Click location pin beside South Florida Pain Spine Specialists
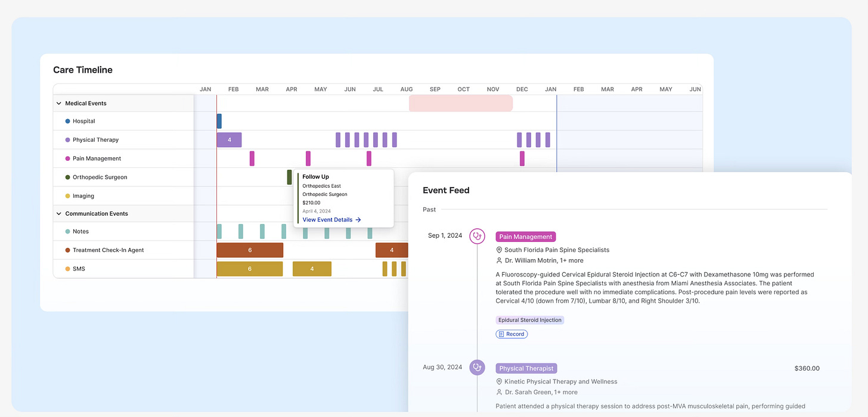Screen dimensions: 868x417 tap(499, 250)
